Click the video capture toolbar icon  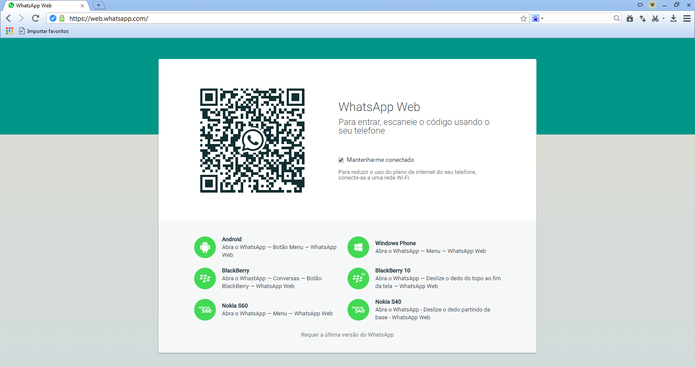(x=630, y=19)
